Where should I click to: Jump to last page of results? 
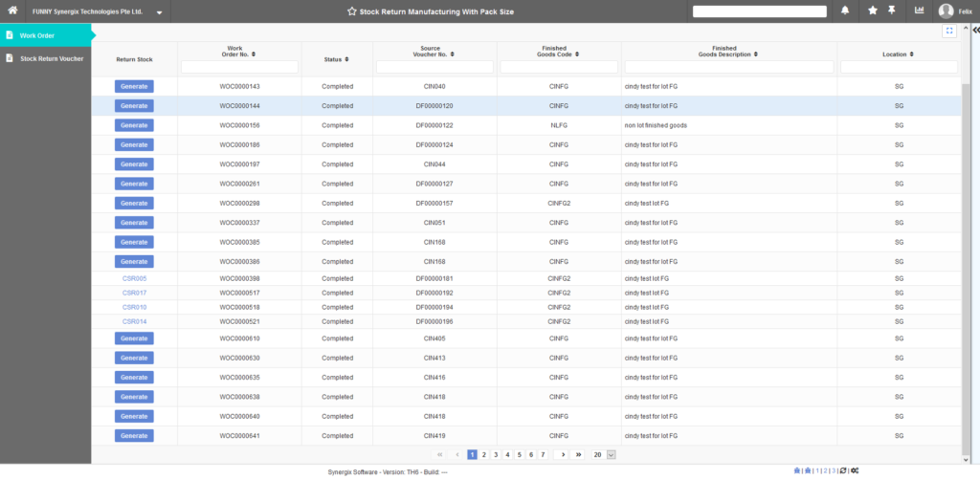pos(579,454)
